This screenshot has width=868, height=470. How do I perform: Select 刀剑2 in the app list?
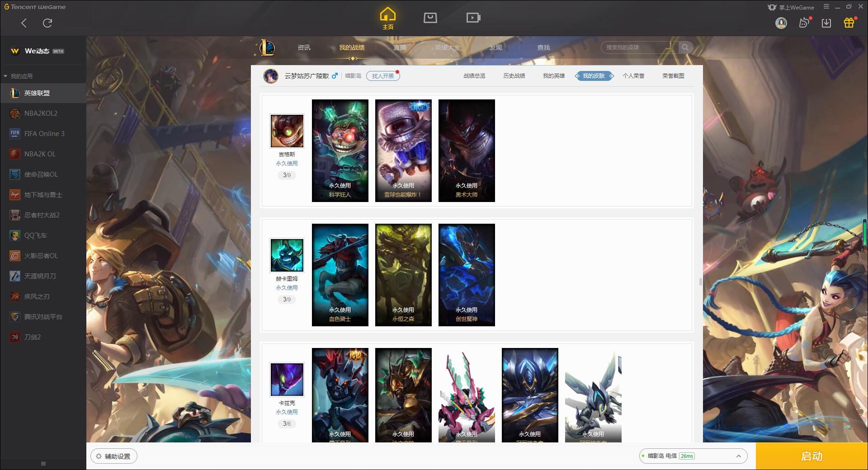43,337
